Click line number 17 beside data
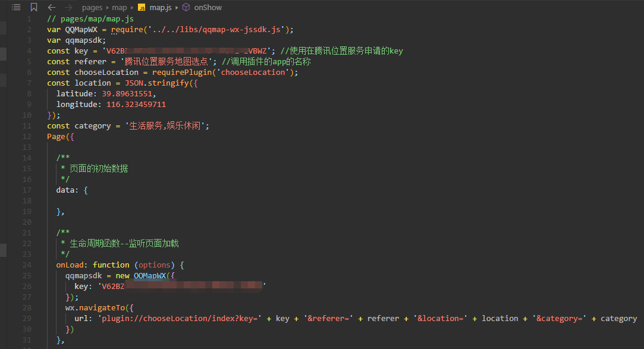Viewport: 644px width, 349px height. (27, 190)
